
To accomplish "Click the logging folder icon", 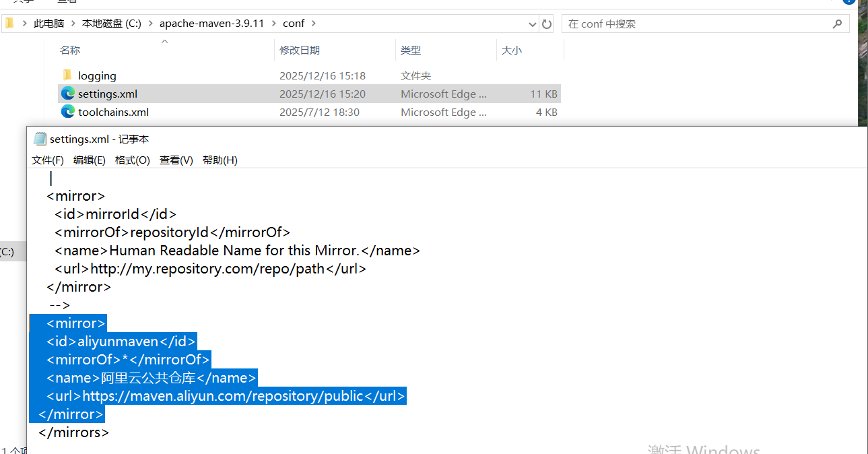I will point(67,75).
